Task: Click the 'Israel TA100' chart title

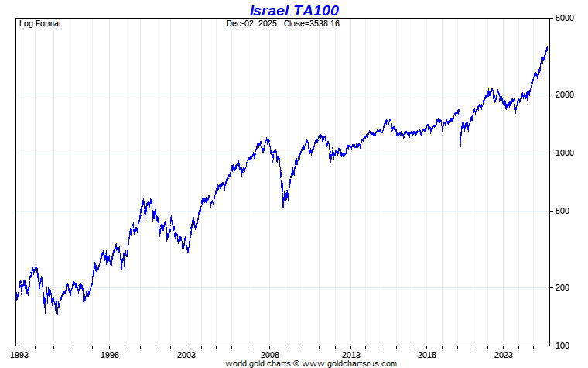Action: click(x=294, y=10)
